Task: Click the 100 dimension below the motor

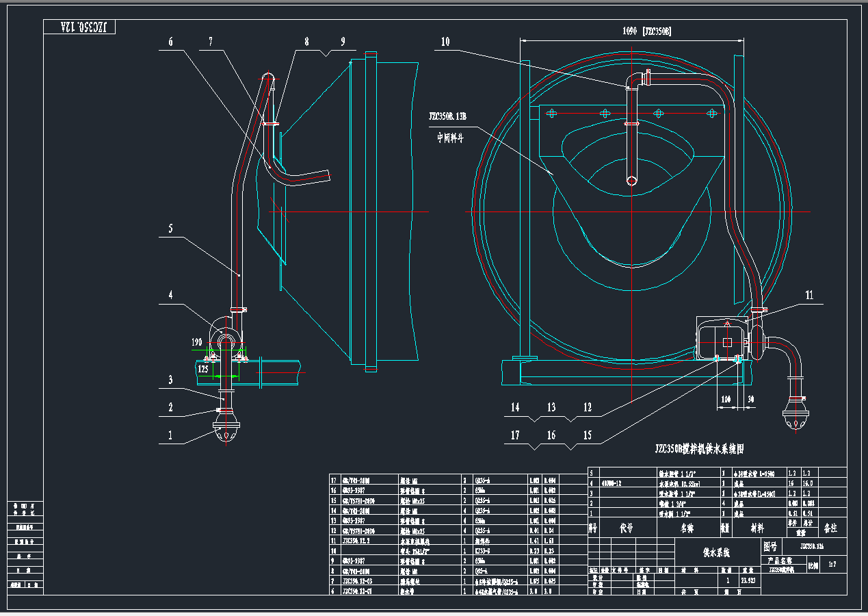Action: (724, 398)
